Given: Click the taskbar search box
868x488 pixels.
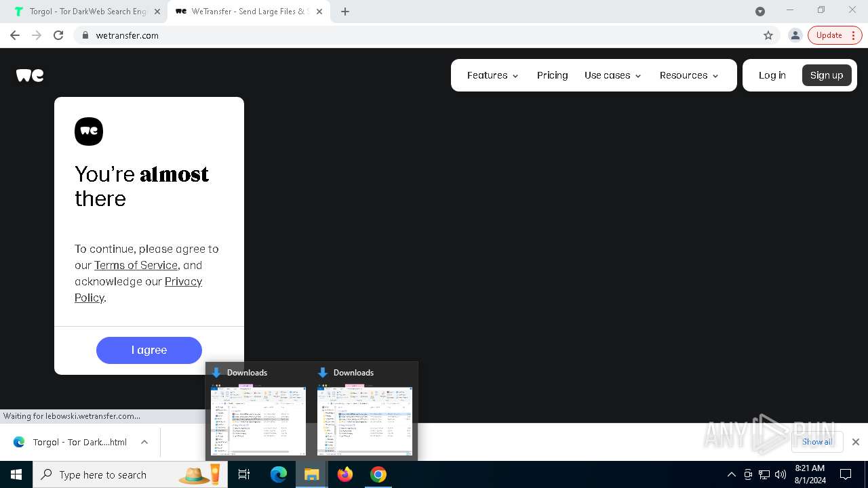Looking at the screenshot, I should [x=130, y=474].
